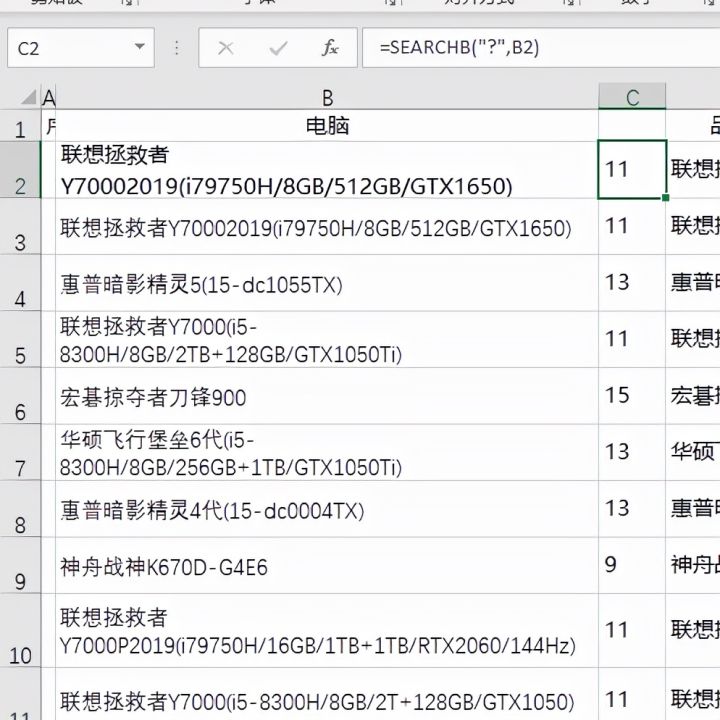Select the row 1 header

pos(20,126)
